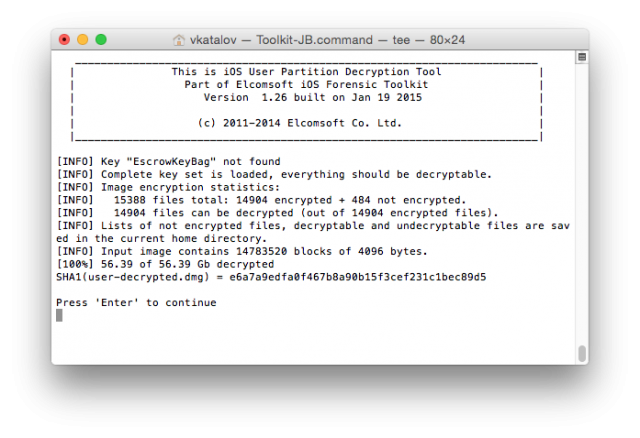Minimize the terminal window with yellow button
The height and width of the screenshot is (438, 640).
[82, 40]
